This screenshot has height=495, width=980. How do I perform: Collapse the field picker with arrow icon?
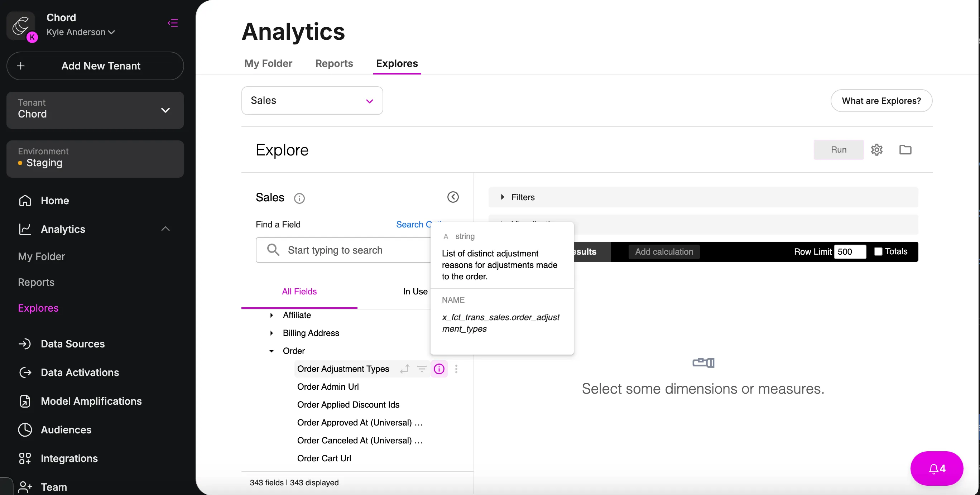pyautogui.click(x=453, y=197)
